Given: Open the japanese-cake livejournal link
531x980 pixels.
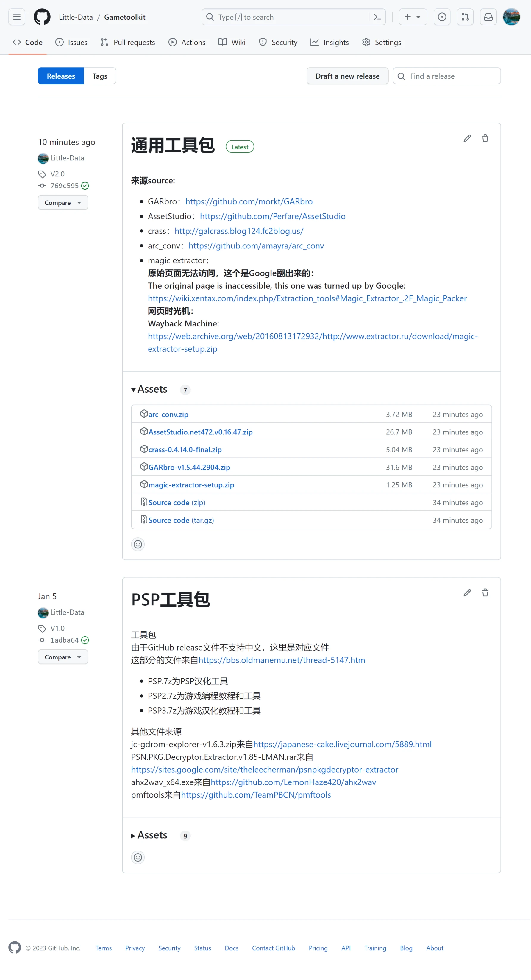Looking at the screenshot, I should point(342,744).
